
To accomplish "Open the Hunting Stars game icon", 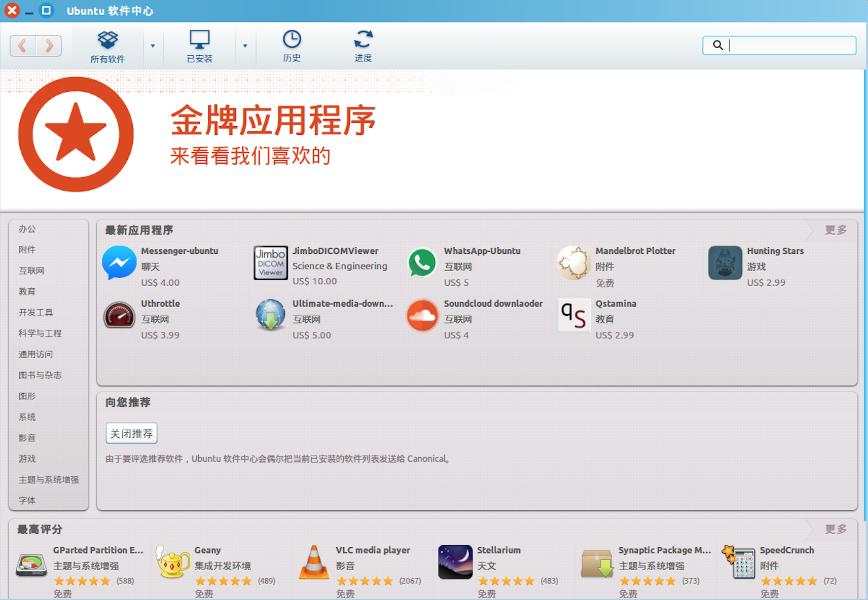I will pyautogui.click(x=725, y=262).
